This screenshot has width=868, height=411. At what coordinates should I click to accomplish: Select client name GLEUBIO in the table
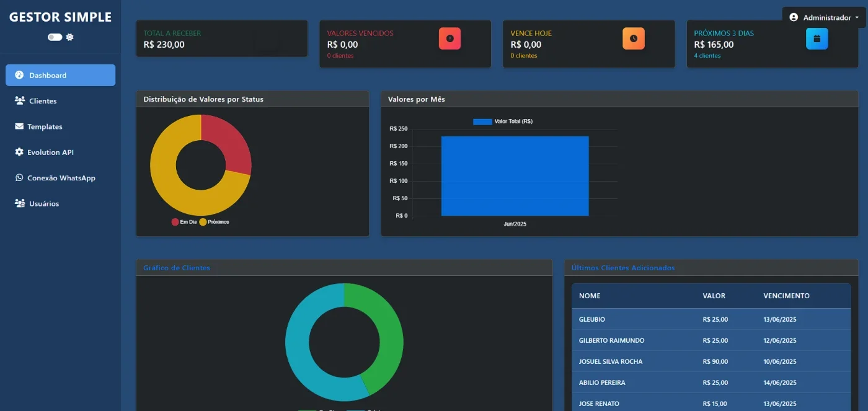(x=592, y=319)
